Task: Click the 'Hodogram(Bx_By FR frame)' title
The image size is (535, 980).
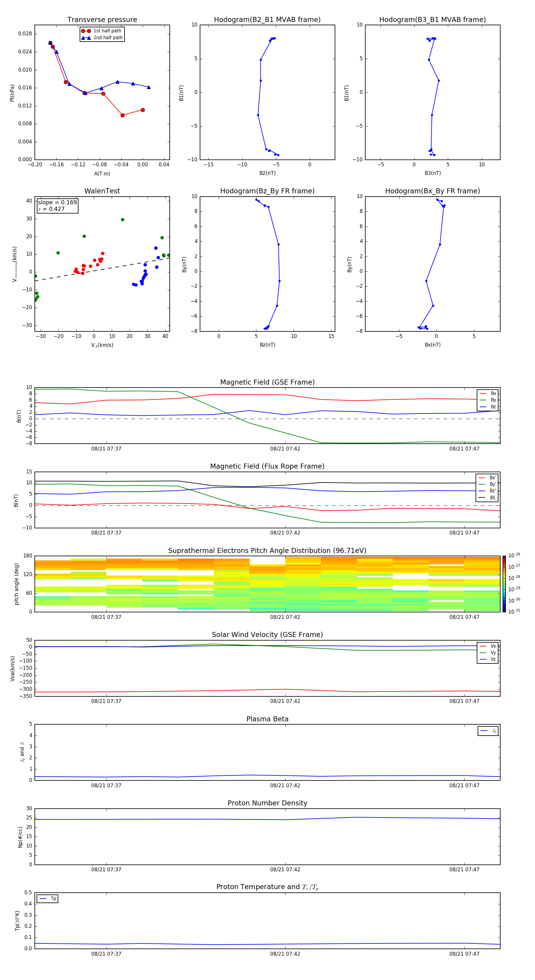Action: pos(432,191)
